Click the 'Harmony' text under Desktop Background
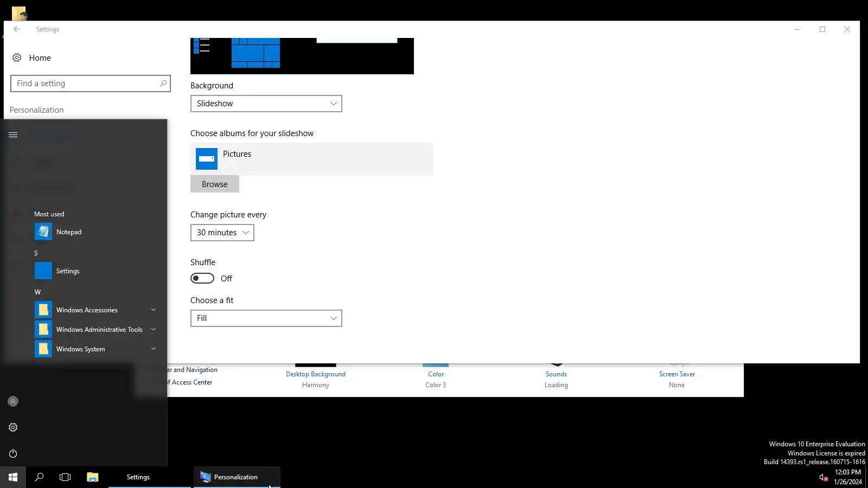 click(316, 385)
